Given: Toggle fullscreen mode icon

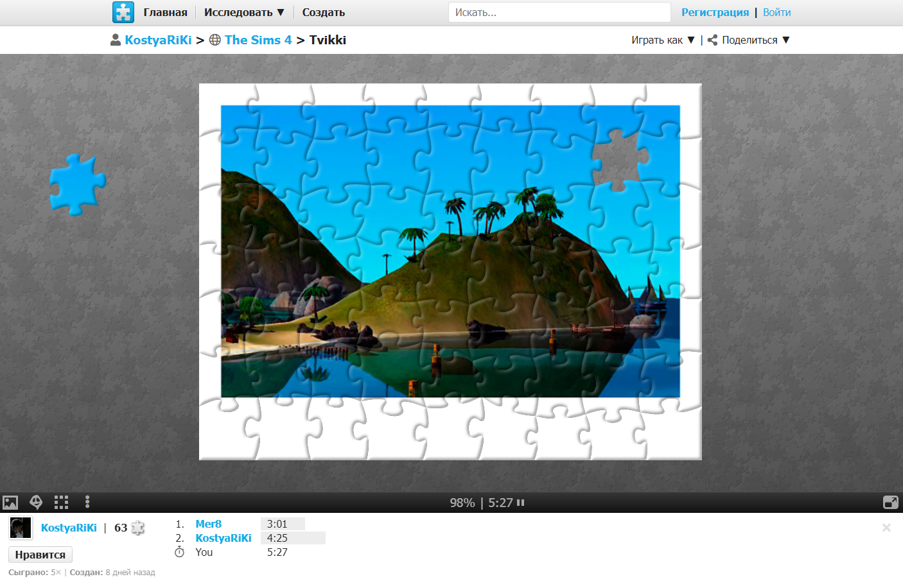Looking at the screenshot, I should [x=891, y=503].
